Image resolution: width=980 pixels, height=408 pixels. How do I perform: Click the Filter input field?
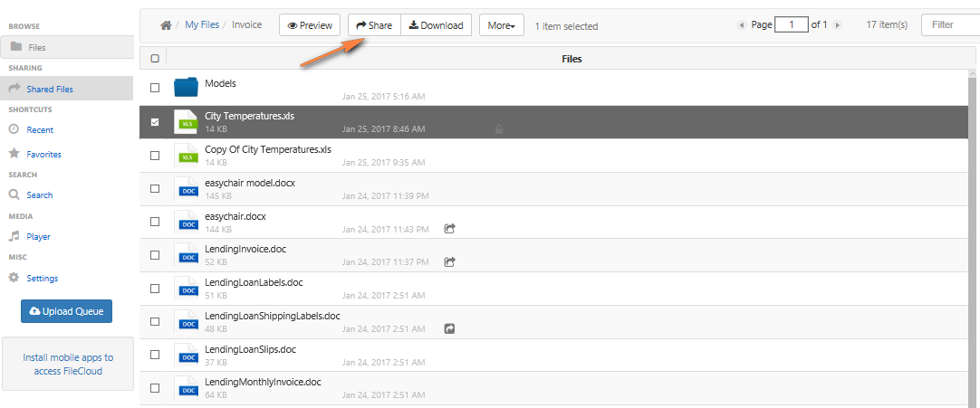pyautogui.click(x=951, y=25)
